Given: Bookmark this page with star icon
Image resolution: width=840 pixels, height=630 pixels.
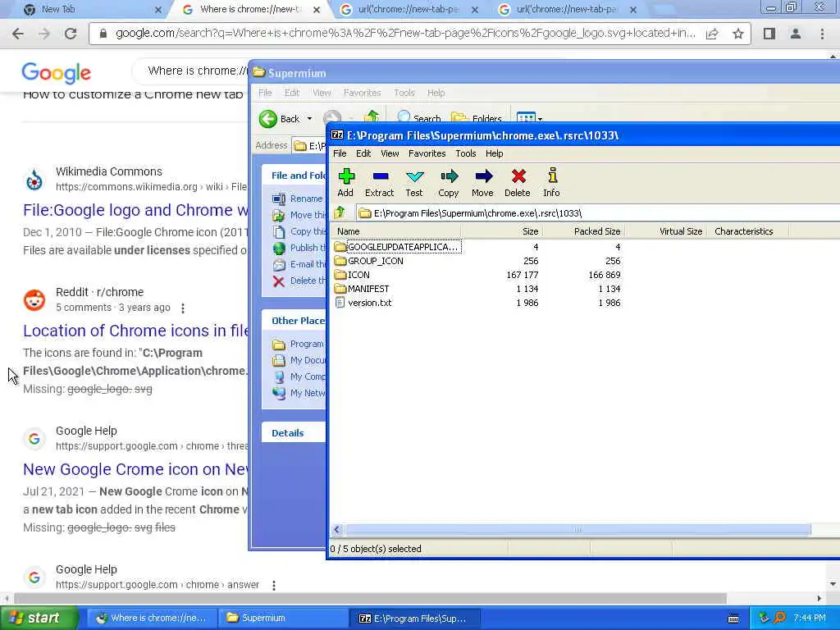Looking at the screenshot, I should click(738, 34).
